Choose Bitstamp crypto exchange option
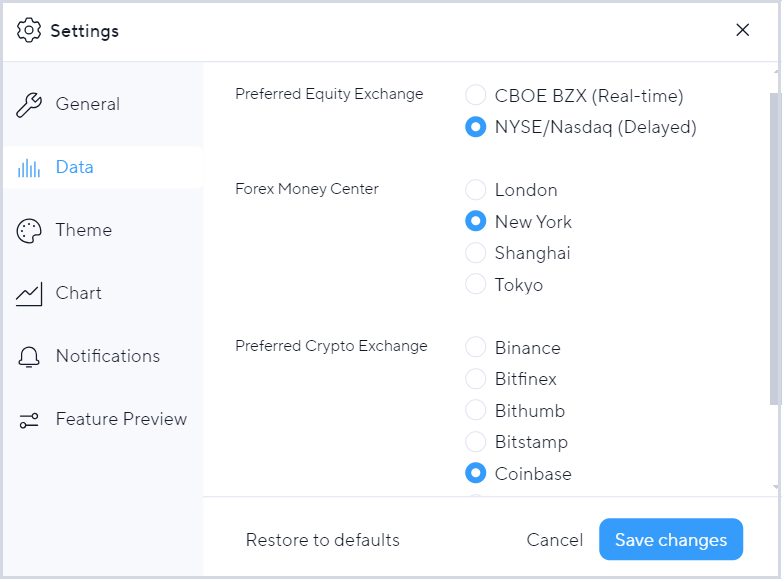Screen dimensions: 784x582 [475, 442]
